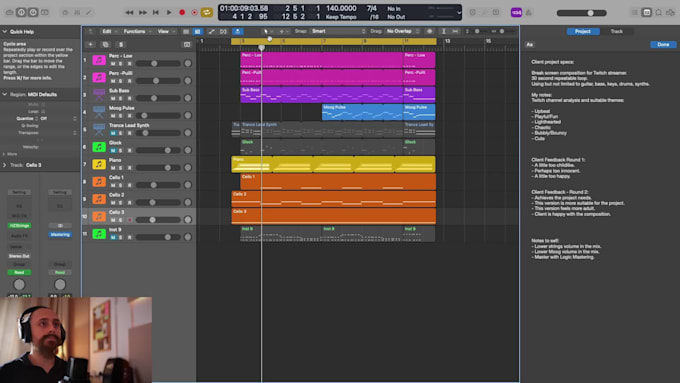680x383 pixels.
Task: Toggle horizontal auto zoom button
Action: [x=455, y=31]
